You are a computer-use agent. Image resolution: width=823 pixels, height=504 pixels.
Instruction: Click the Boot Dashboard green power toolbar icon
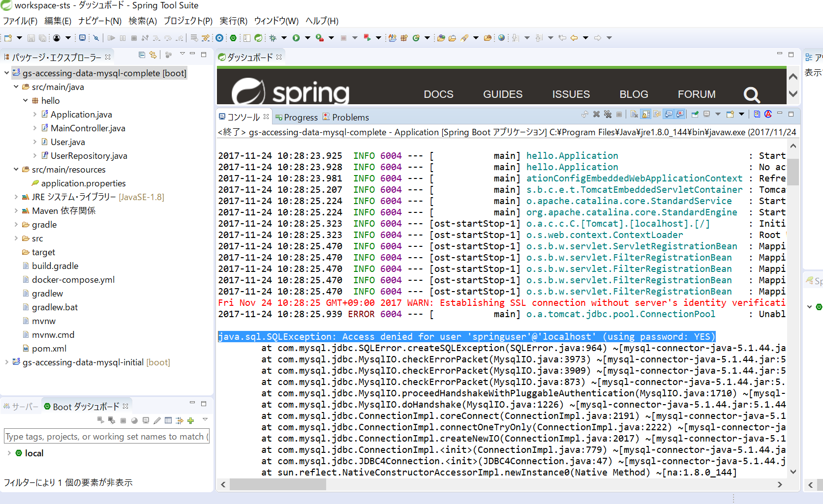pos(233,38)
